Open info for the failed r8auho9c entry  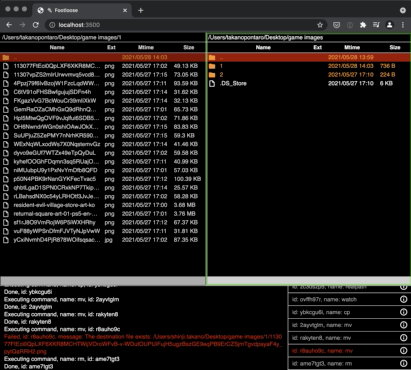(403, 351)
